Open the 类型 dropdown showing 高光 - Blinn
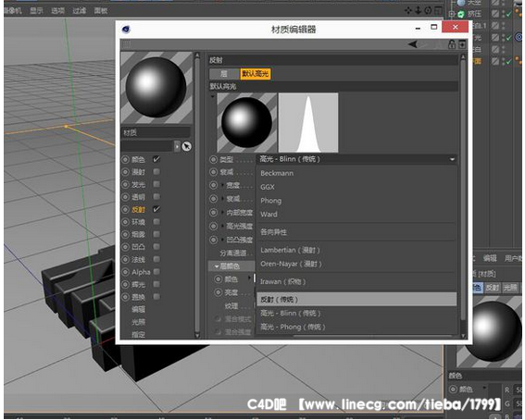The height and width of the screenshot is (420, 525). (x=356, y=159)
